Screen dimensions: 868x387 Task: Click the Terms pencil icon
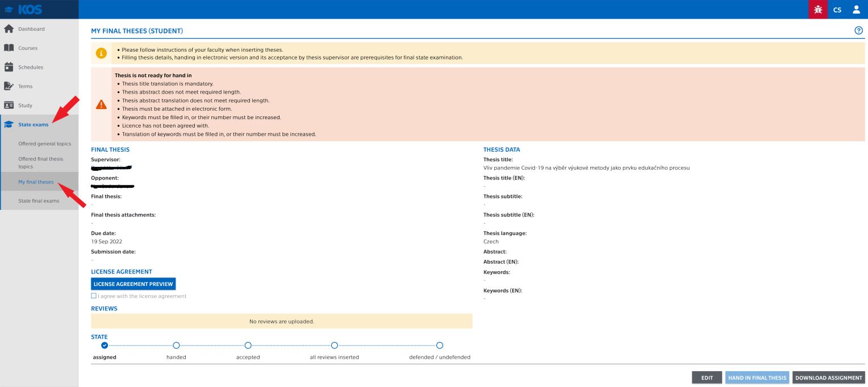coord(9,86)
